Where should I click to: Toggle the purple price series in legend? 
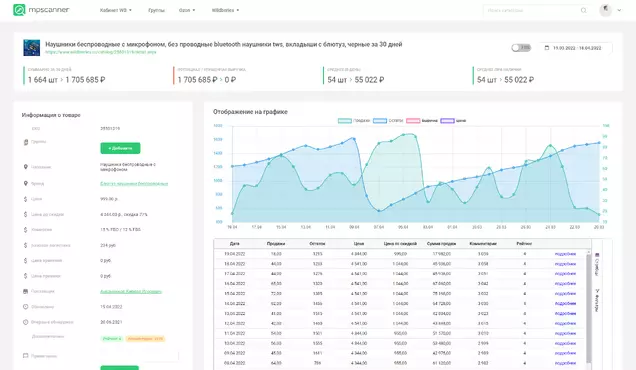coord(453,120)
